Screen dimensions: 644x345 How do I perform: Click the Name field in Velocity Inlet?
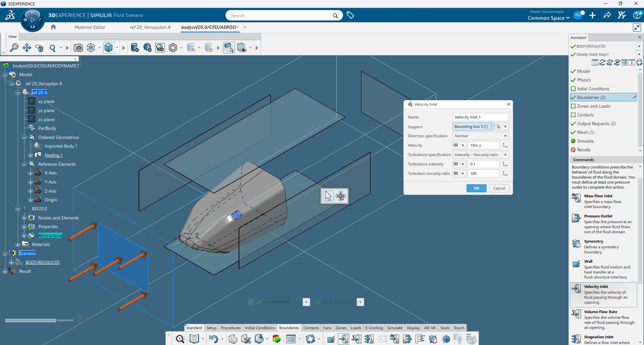pos(481,117)
